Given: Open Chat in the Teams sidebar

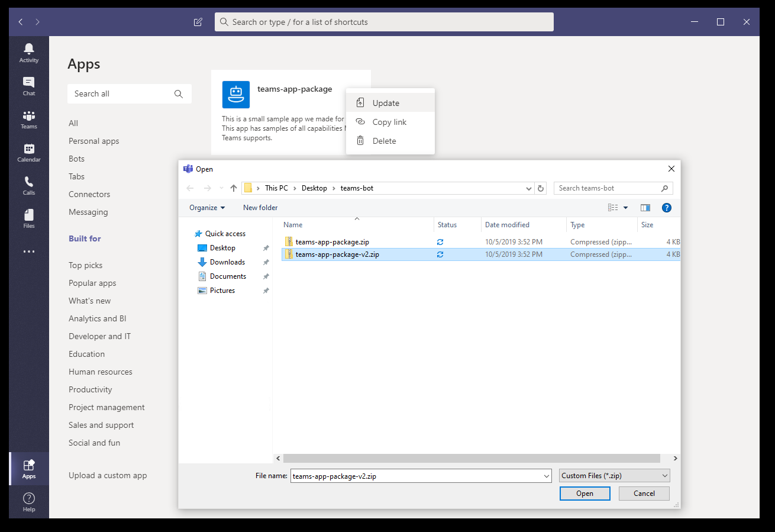Looking at the screenshot, I should 28,86.
